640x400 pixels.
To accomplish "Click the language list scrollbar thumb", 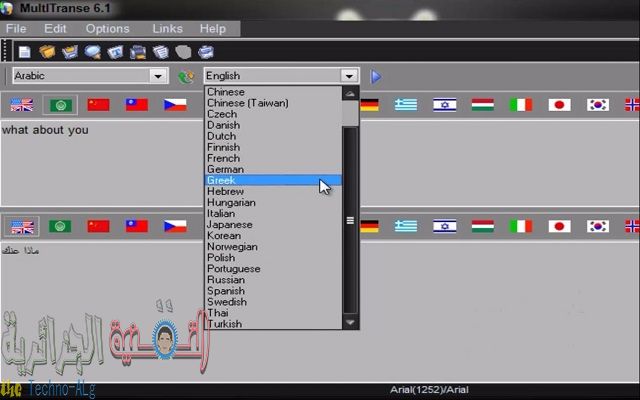I will tap(350, 220).
